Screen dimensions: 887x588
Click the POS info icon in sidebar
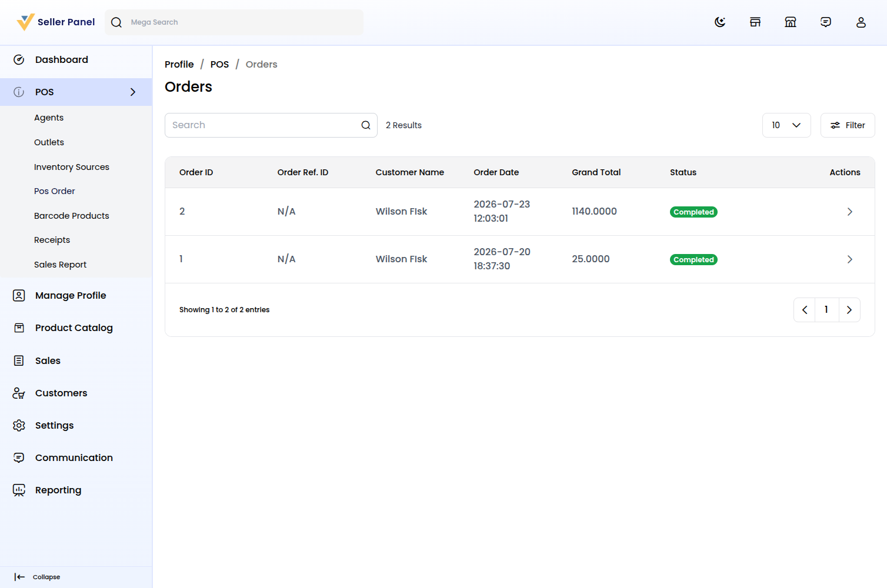(x=19, y=92)
